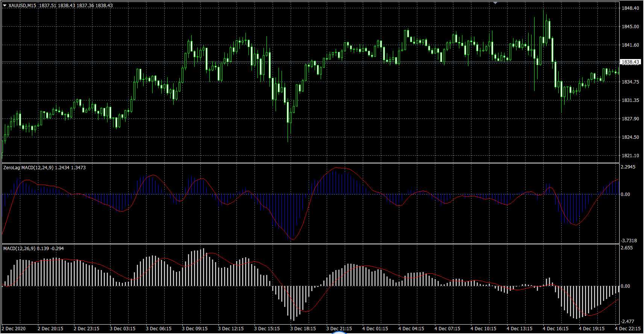Click the 3 Dec 06:15 time label
The height and width of the screenshot is (334, 644).
[159, 329]
